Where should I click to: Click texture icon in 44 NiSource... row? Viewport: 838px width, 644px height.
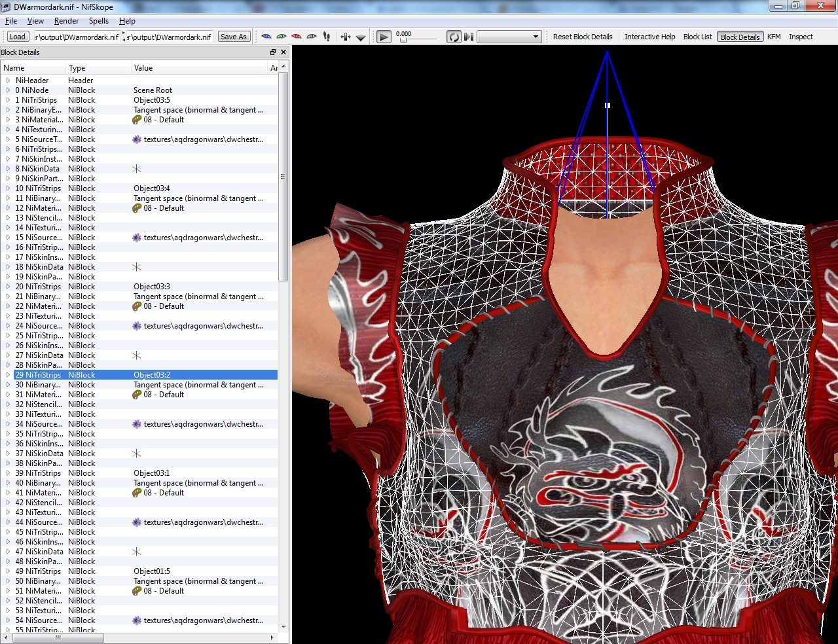[x=137, y=522]
